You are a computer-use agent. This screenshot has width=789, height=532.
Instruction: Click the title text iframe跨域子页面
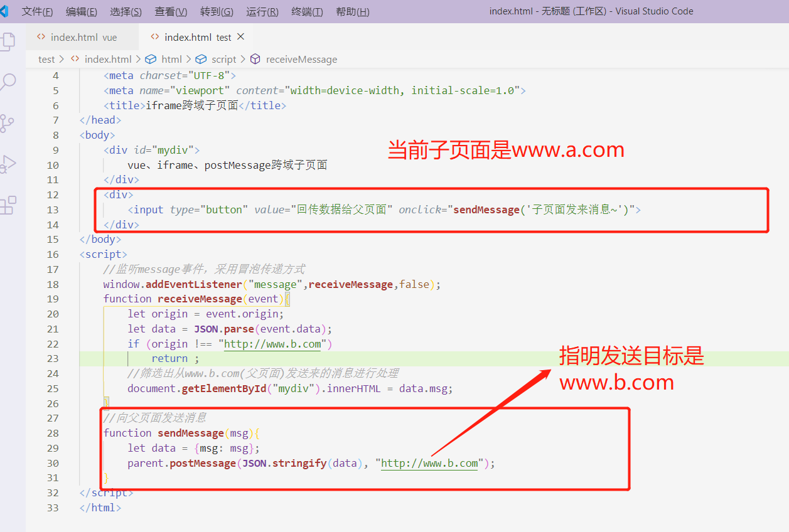click(192, 105)
